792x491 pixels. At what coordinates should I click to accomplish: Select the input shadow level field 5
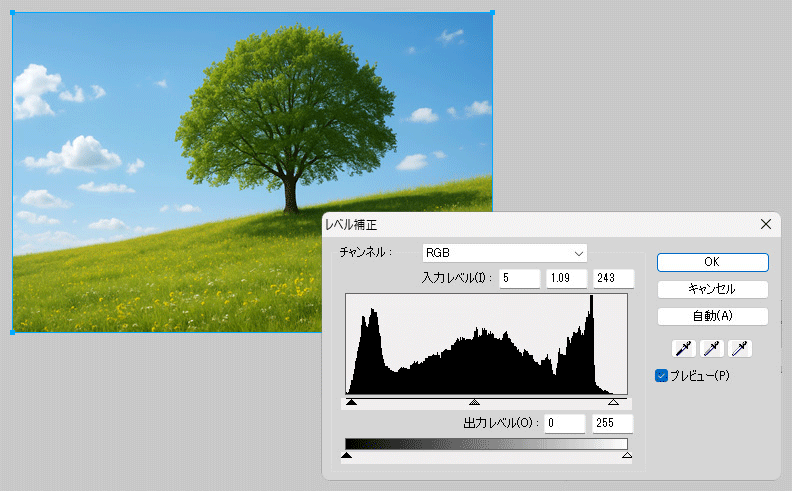tap(520, 278)
